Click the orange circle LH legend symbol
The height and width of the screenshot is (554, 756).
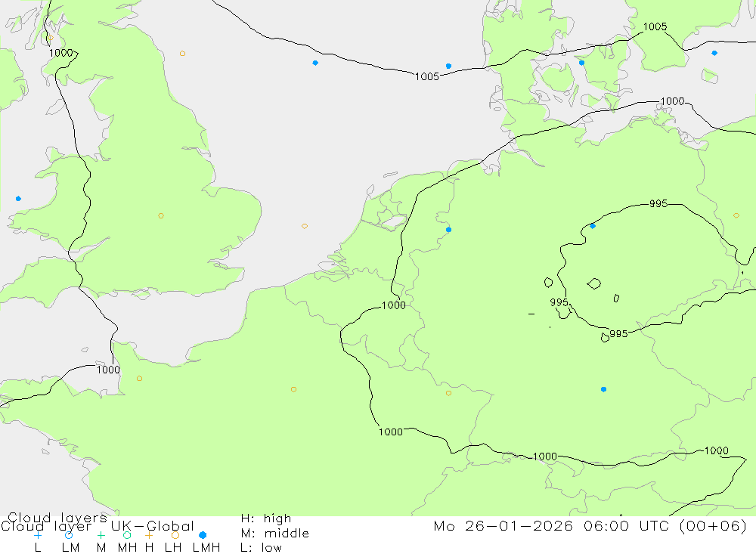[175, 535]
